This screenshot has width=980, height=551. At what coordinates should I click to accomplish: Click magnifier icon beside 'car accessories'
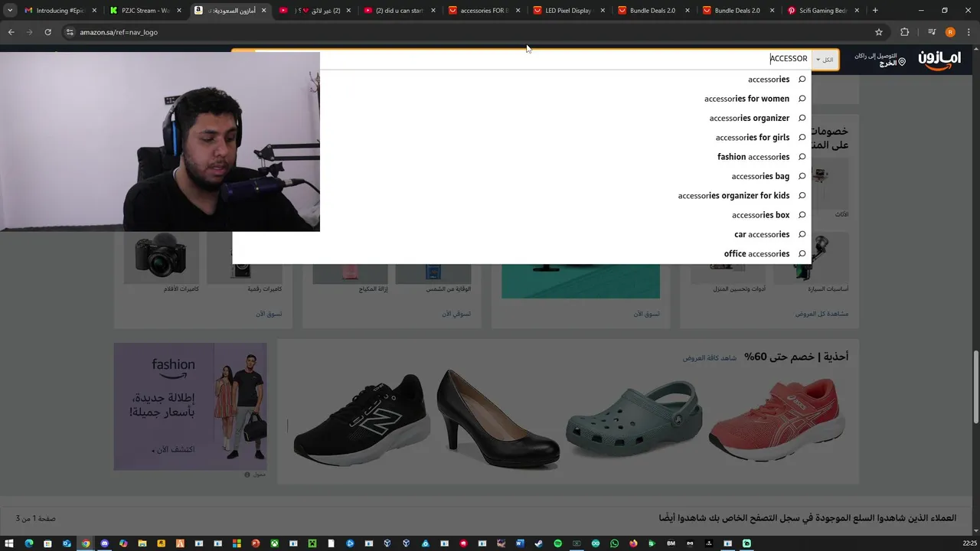pyautogui.click(x=802, y=234)
